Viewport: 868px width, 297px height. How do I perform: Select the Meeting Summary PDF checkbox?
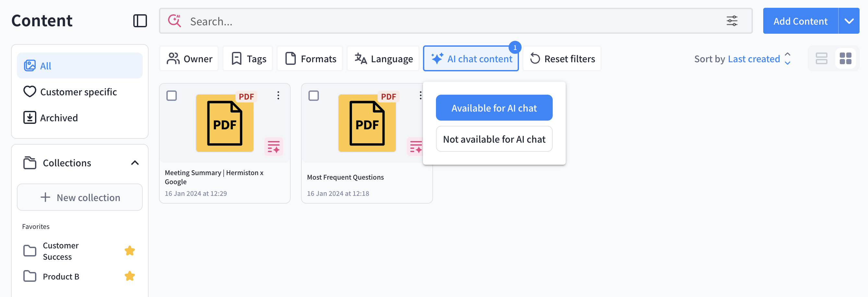[172, 96]
